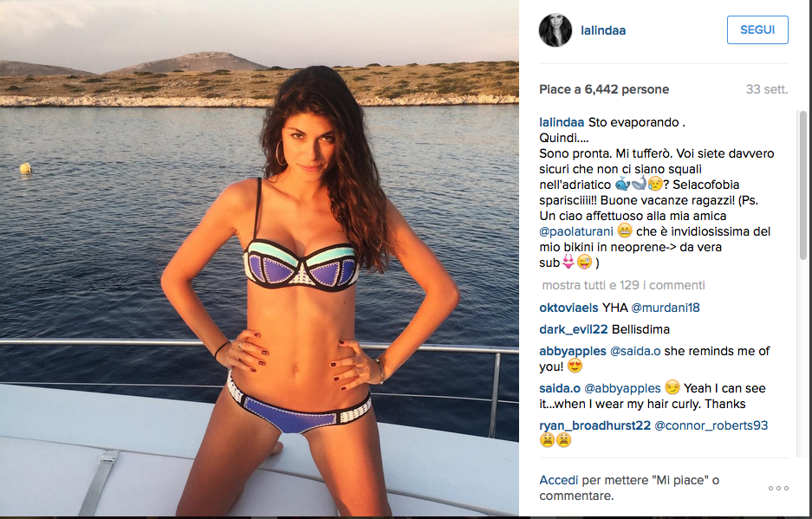Click the Accedi login link
This screenshot has width=812, height=519.
[x=559, y=480]
